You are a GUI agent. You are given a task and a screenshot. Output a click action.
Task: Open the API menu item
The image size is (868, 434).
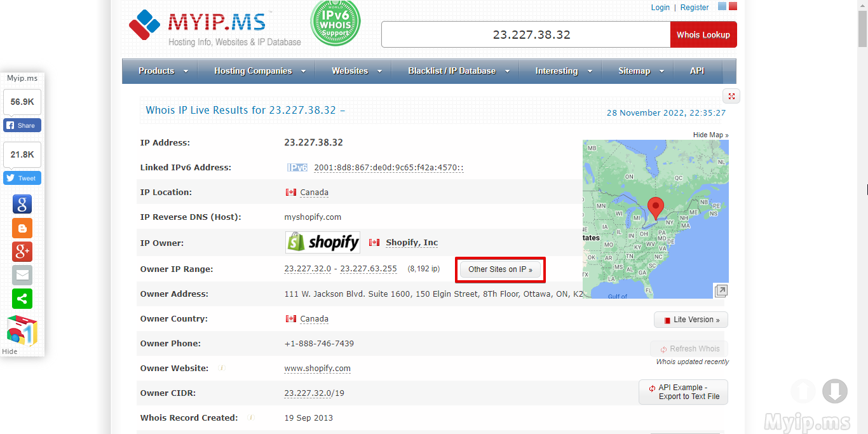(697, 71)
